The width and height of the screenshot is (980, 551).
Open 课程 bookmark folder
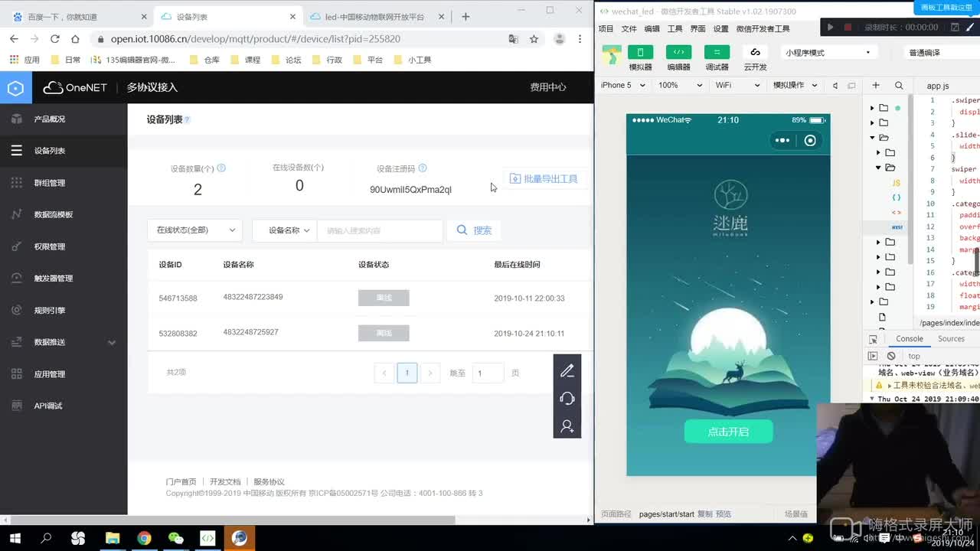(246, 60)
